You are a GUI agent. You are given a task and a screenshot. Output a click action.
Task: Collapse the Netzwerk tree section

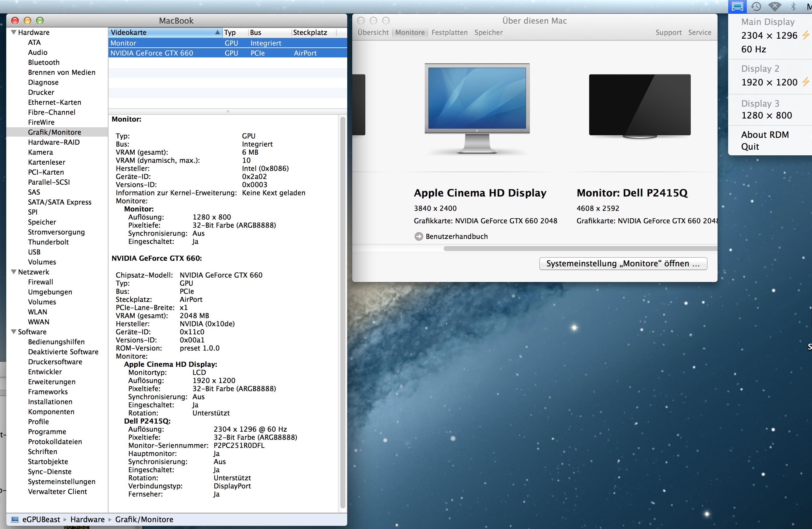14,272
